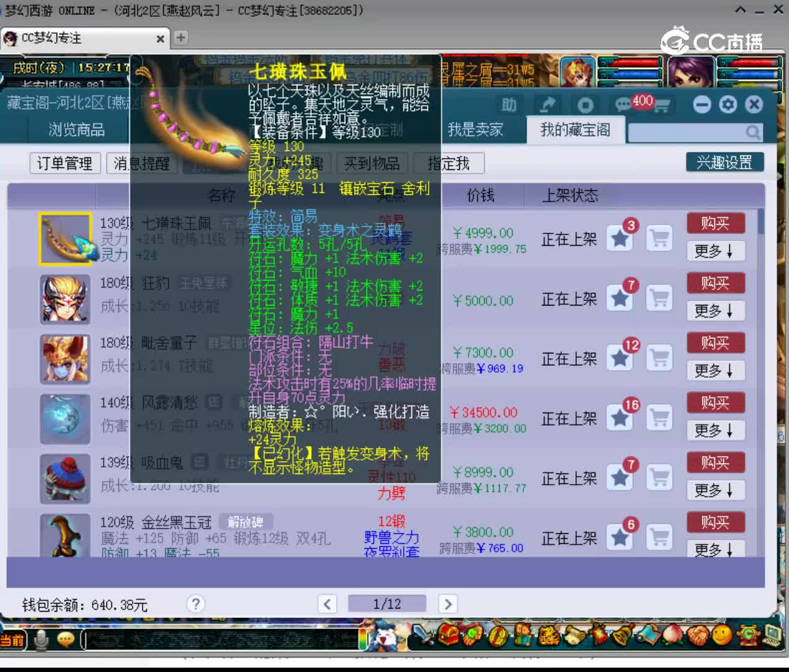
Task: Toggle favorite star on ¥8999 row
Action: 620,477
